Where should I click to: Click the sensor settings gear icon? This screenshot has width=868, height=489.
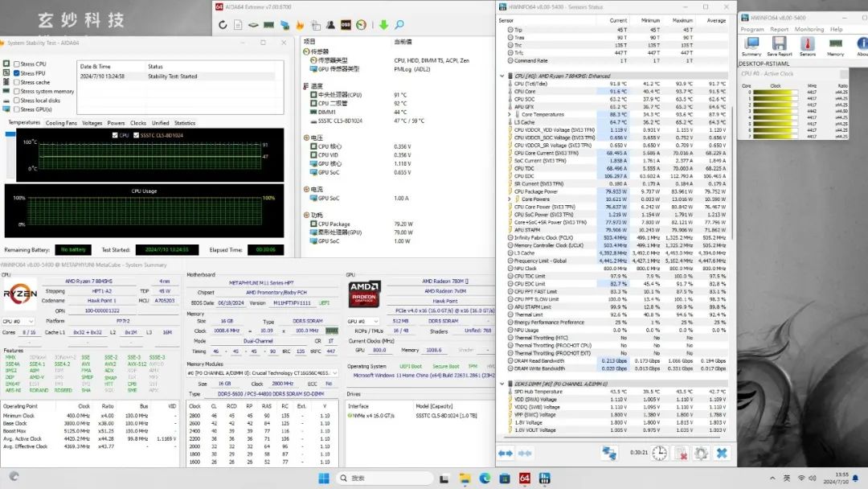point(700,454)
